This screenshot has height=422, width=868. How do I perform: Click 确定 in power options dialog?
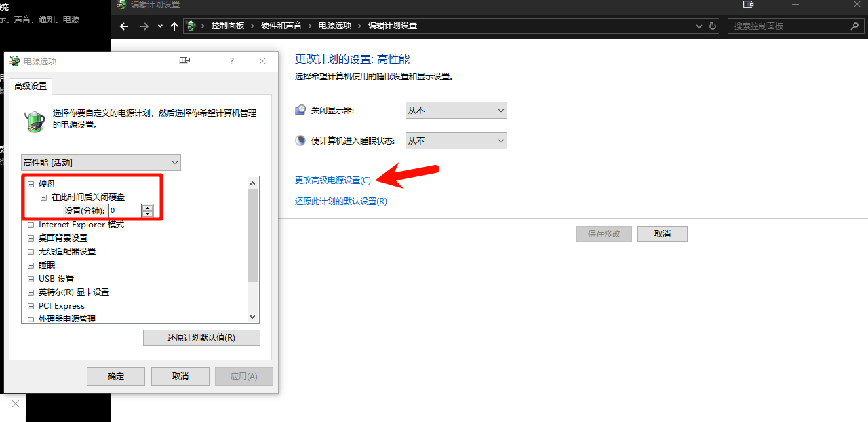pyautogui.click(x=116, y=377)
